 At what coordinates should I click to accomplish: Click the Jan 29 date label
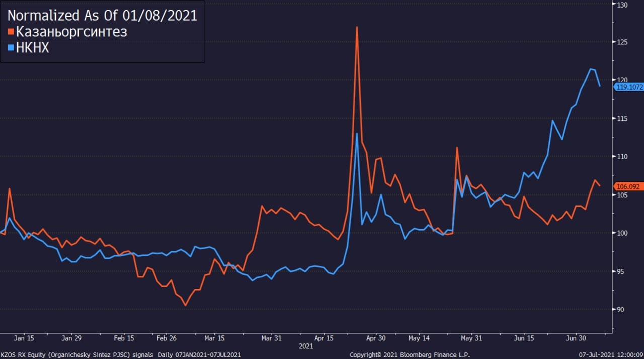[71, 338]
